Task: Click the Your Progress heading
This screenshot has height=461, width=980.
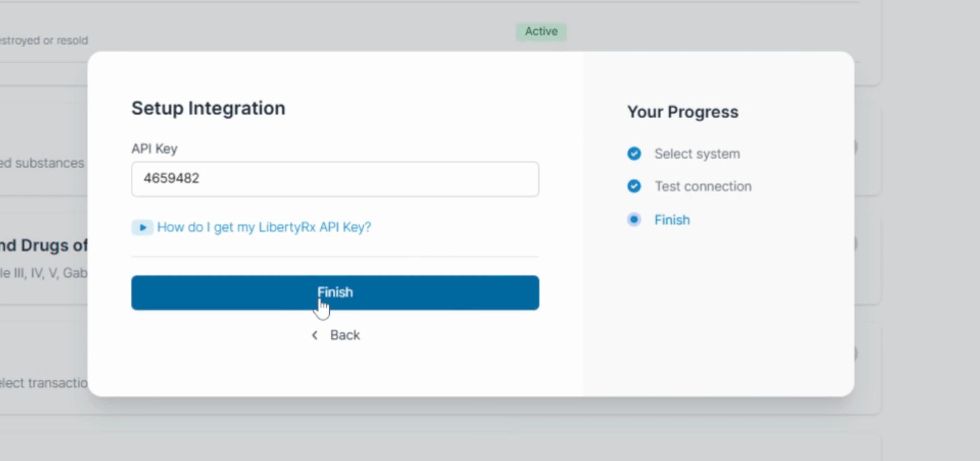Action: (x=683, y=112)
